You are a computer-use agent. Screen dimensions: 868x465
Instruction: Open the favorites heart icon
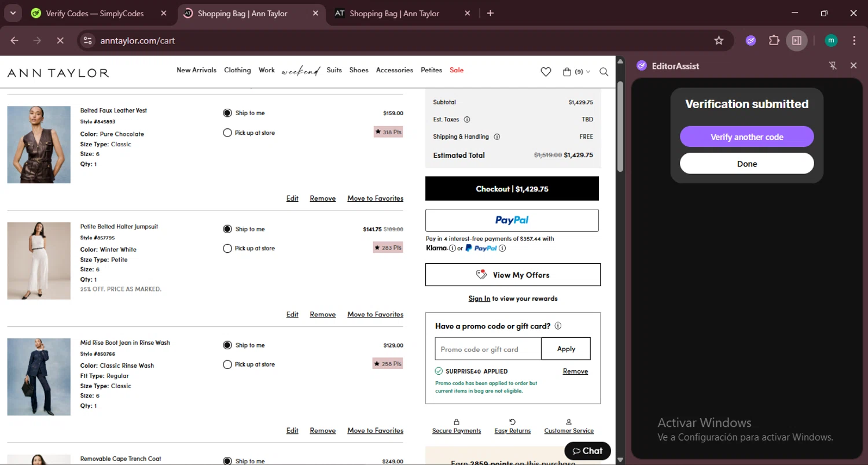(x=546, y=72)
